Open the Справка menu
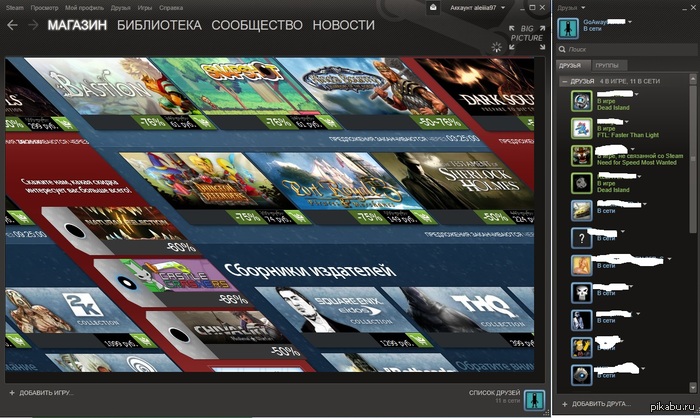Image resolution: width=700 pixels, height=418 pixels. pos(171,8)
